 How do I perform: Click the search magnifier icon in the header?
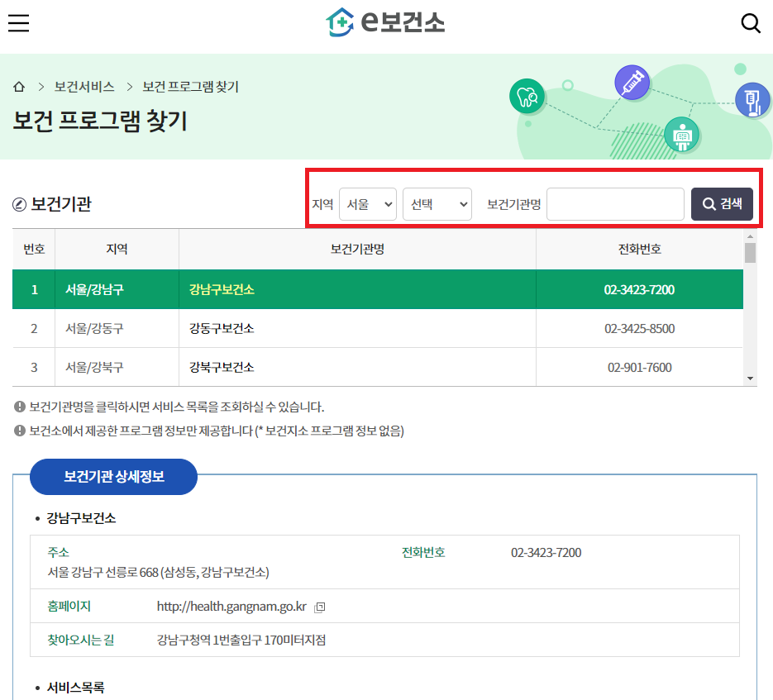pyautogui.click(x=751, y=23)
